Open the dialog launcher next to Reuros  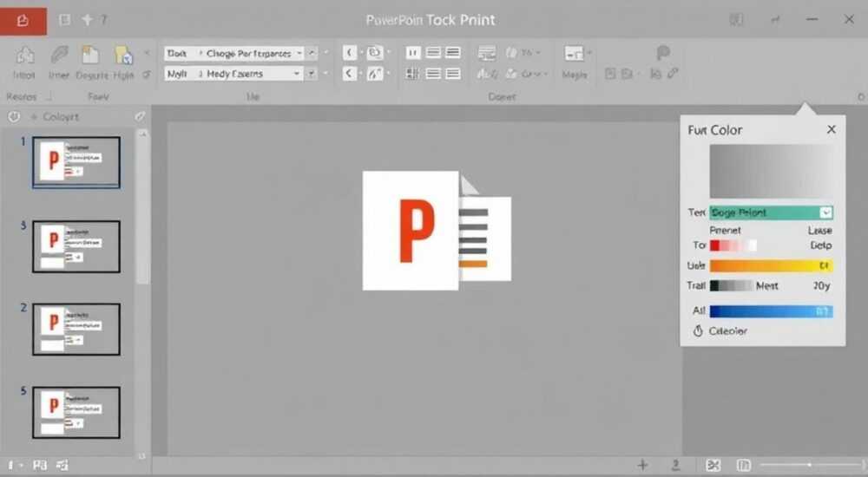(49, 97)
